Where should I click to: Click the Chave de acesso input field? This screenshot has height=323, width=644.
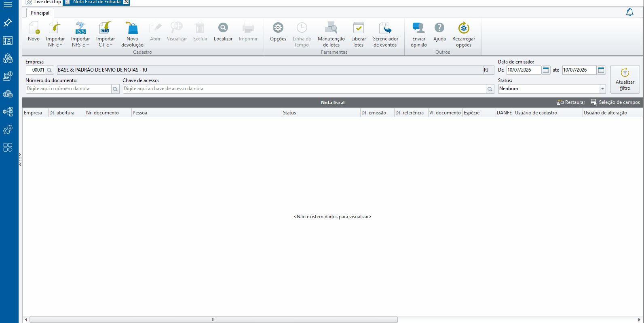[x=304, y=89]
